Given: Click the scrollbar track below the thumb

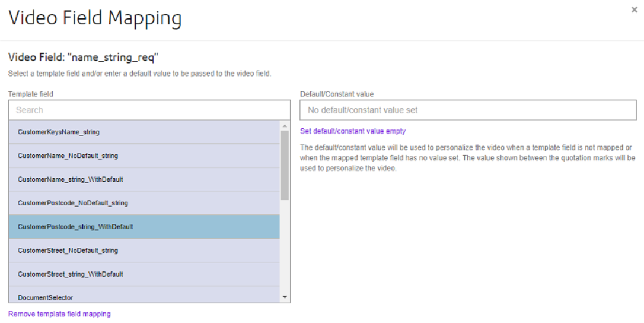Looking at the screenshot, I should (x=285, y=247).
